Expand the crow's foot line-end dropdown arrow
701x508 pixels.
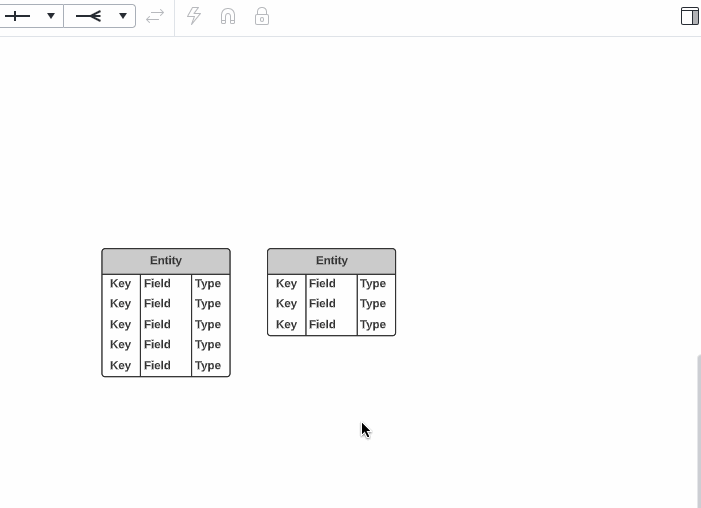[x=122, y=16]
